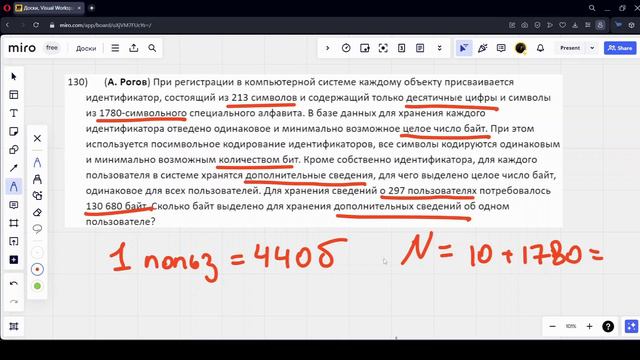The height and width of the screenshot is (360, 640).
Task: Click the active Pen tool in the left toolbar
Action: [13, 187]
